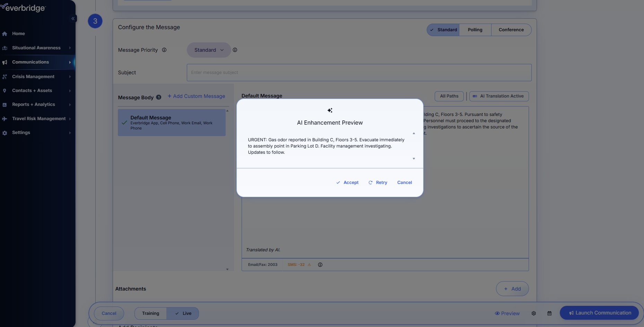The image size is (644, 327).
Task: Retry the AI enhancement
Action: point(378,183)
